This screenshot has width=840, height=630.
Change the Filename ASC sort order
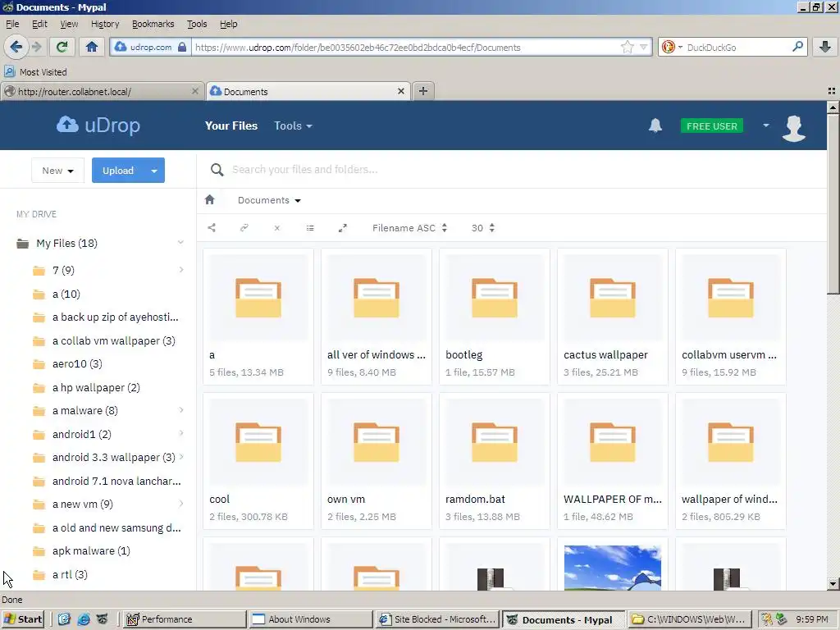coord(410,228)
